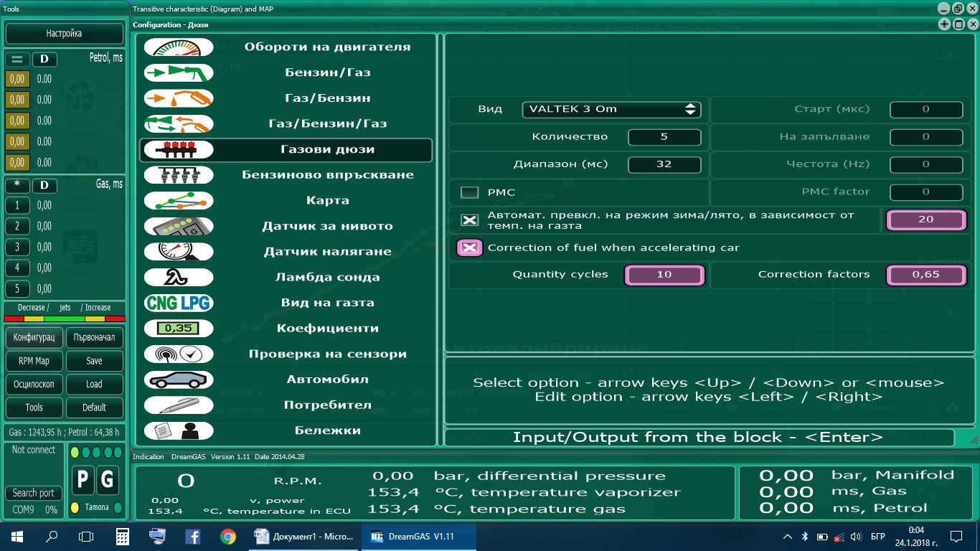Click the Decrease/Increase jets color bar
Screen dimensions: 980x551
point(65,319)
